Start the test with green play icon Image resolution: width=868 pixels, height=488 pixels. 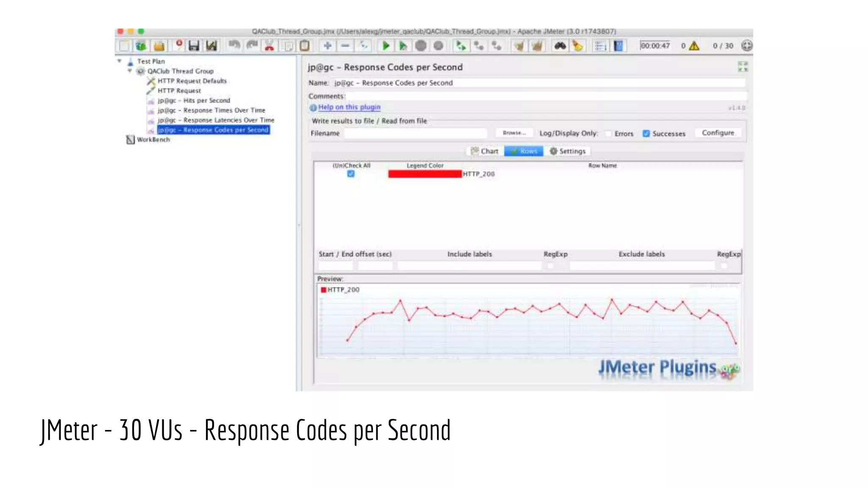coord(386,46)
